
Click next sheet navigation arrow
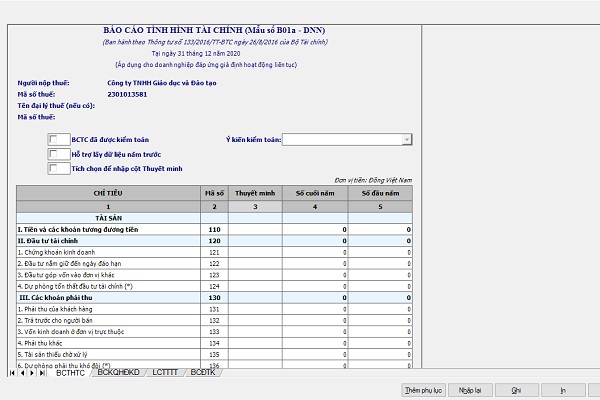[30, 373]
